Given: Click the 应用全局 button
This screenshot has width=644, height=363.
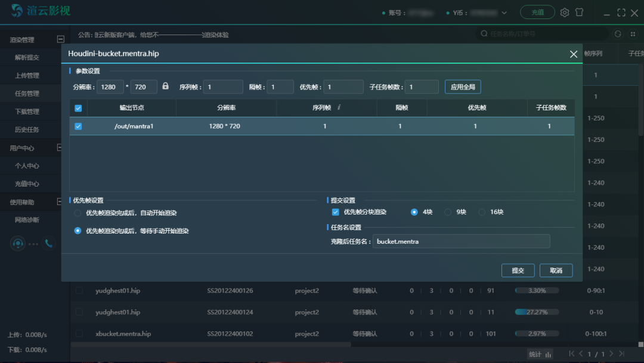Looking at the screenshot, I should [x=463, y=87].
